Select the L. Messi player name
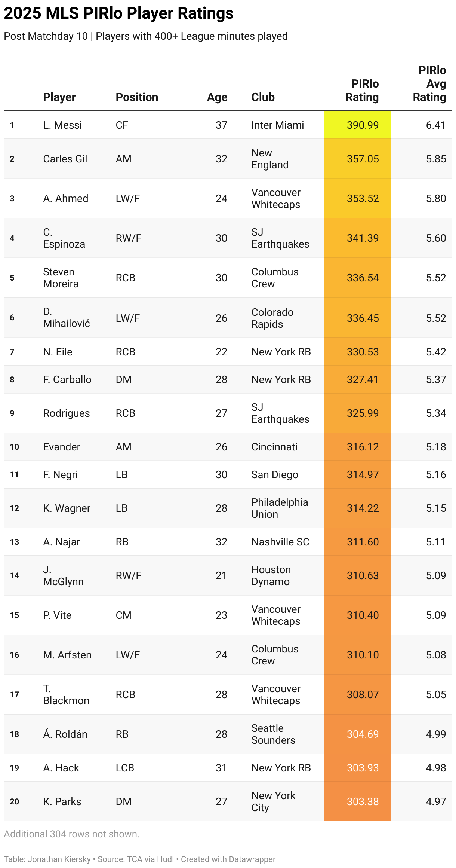The image size is (456, 868). point(62,125)
